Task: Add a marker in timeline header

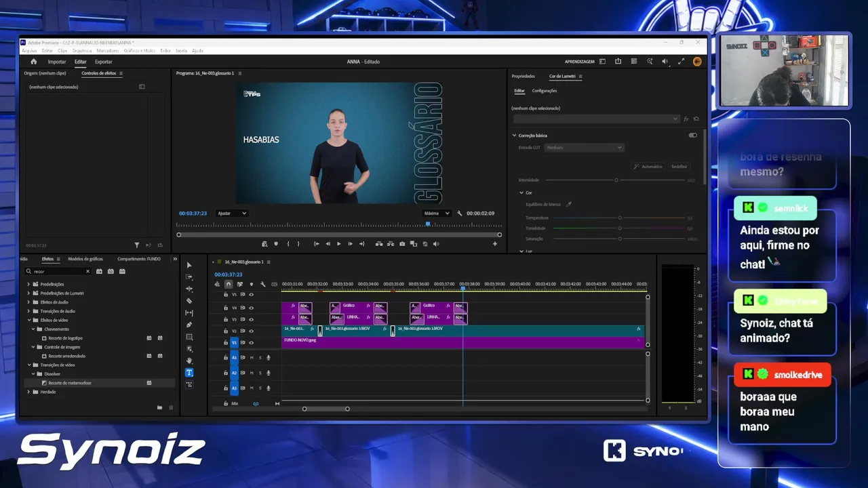Action: pyautogui.click(x=251, y=284)
